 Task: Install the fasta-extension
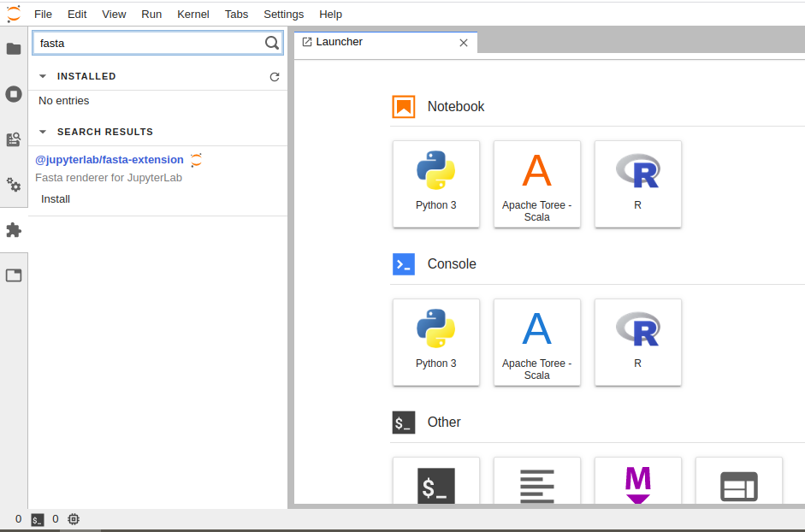(56, 199)
